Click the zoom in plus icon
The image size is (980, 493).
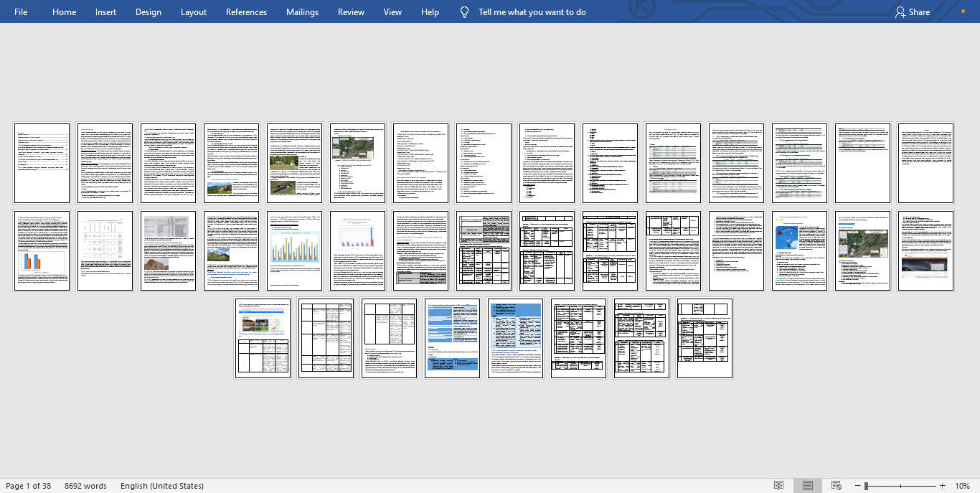coord(942,486)
